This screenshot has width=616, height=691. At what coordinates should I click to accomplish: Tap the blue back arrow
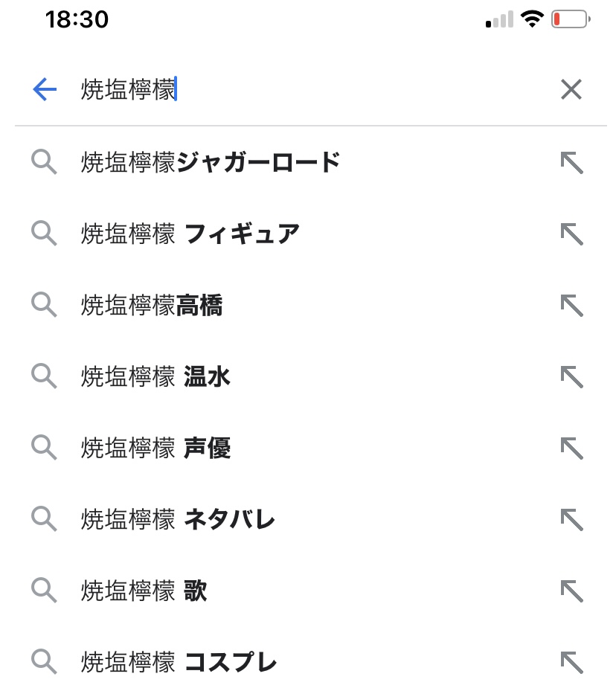[x=45, y=90]
